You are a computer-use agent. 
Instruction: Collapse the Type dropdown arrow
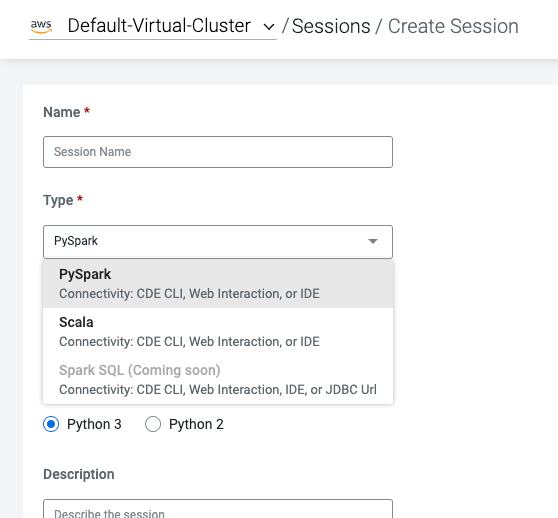pos(373,242)
